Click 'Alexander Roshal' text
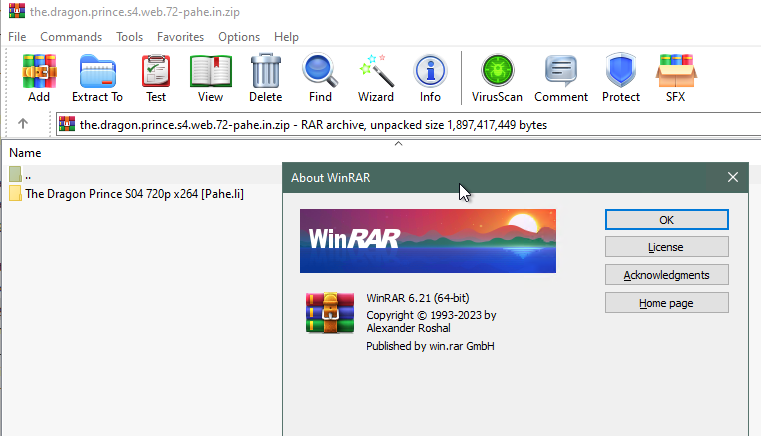This screenshot has width=761, height=436. 409,328
